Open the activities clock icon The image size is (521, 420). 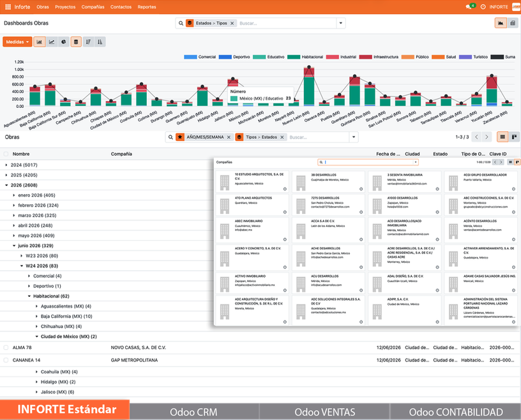tap(483, 6)
